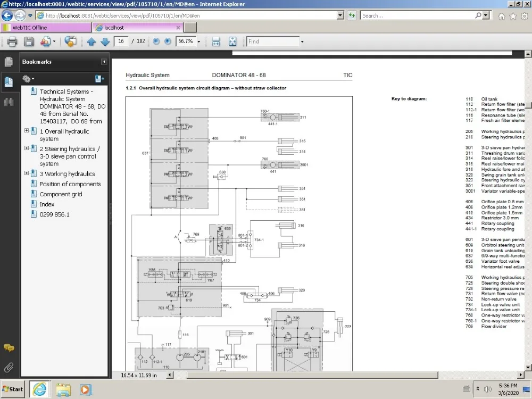Select fit one full page icon
The height and width of the screenshot is (399, 532).
[232, 41]
